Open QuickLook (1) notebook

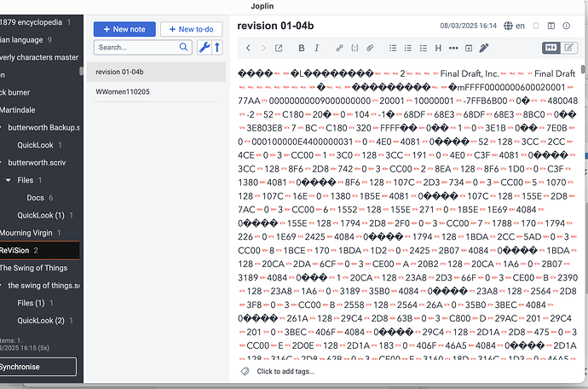pos(39,215)
